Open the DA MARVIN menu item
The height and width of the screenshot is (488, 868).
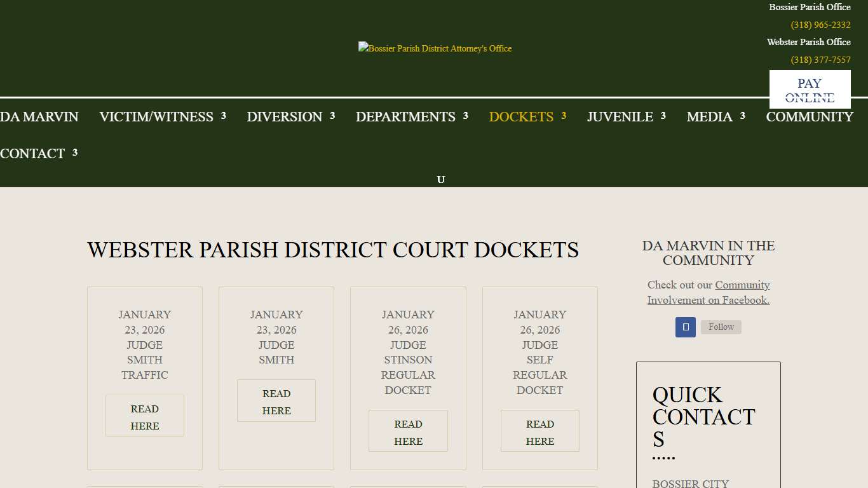[x=39, y=117]
